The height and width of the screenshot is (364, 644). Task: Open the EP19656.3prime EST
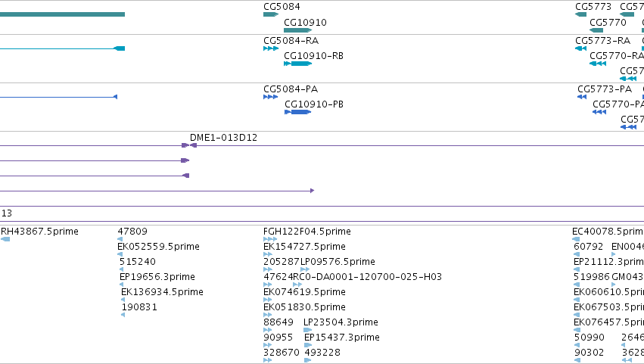pyautogui.click(x=157, y=277)
